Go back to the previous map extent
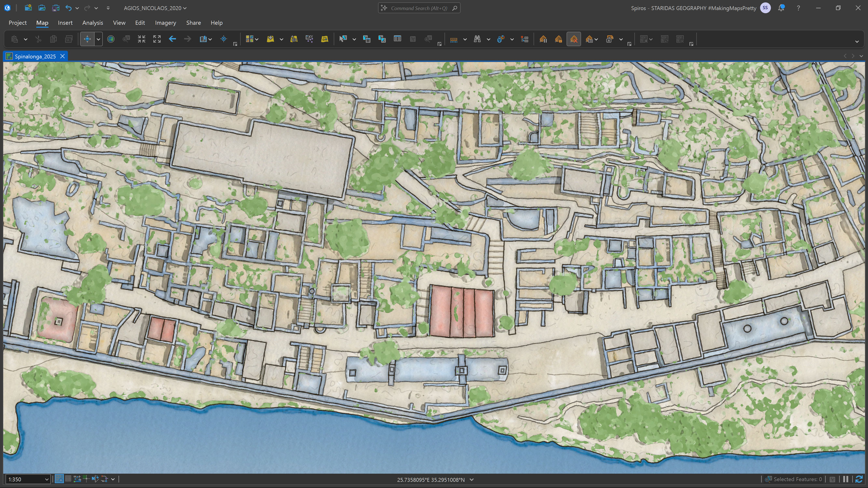 tap(172, 39)
